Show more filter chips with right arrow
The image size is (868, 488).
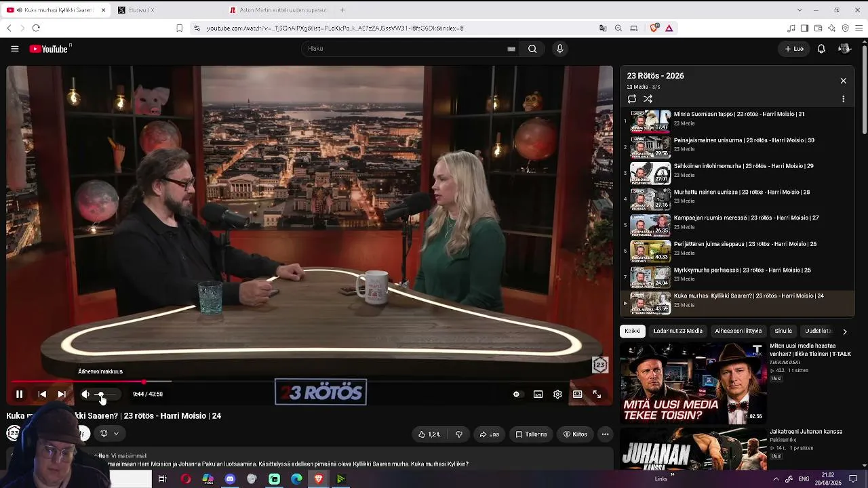pyautogui.click(x=845, y=331)
